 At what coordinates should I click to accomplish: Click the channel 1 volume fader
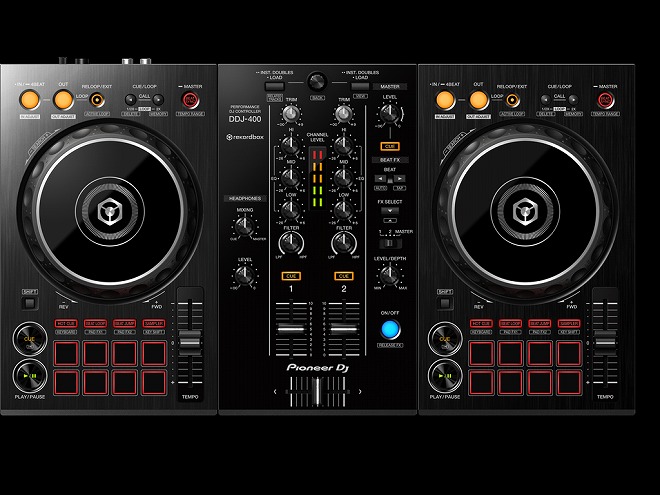[x=291, y=328]
